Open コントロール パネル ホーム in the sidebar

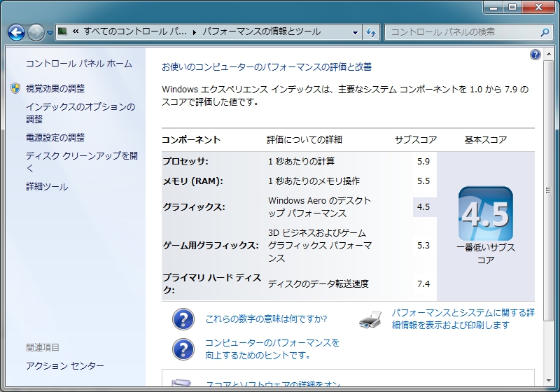(x=78, y=64)
